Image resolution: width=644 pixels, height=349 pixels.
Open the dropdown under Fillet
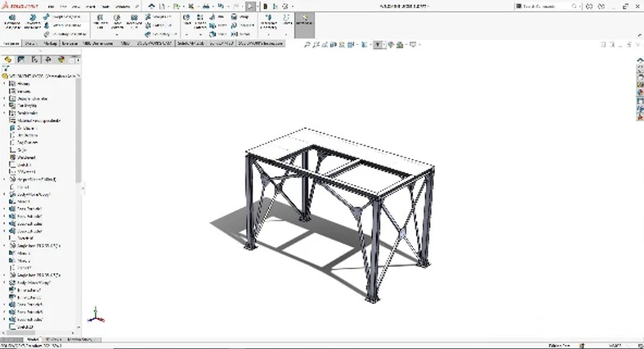(x=187, y=35)
